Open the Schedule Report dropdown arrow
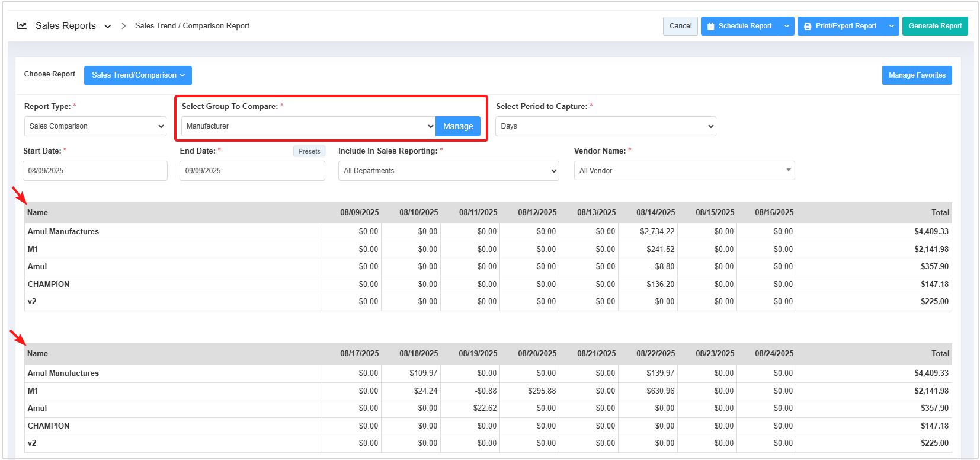 [x=786, y=26]
